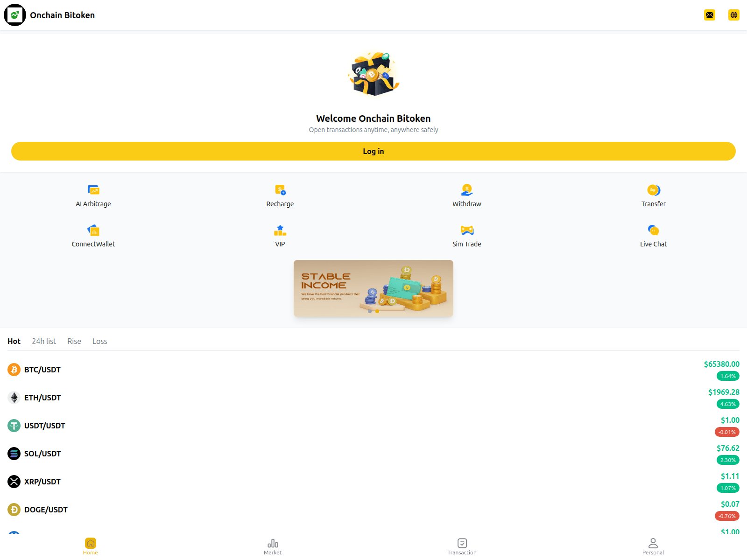Switch to the Rise tab
This screenshot has height=560, width=747.
coord(74,341)
